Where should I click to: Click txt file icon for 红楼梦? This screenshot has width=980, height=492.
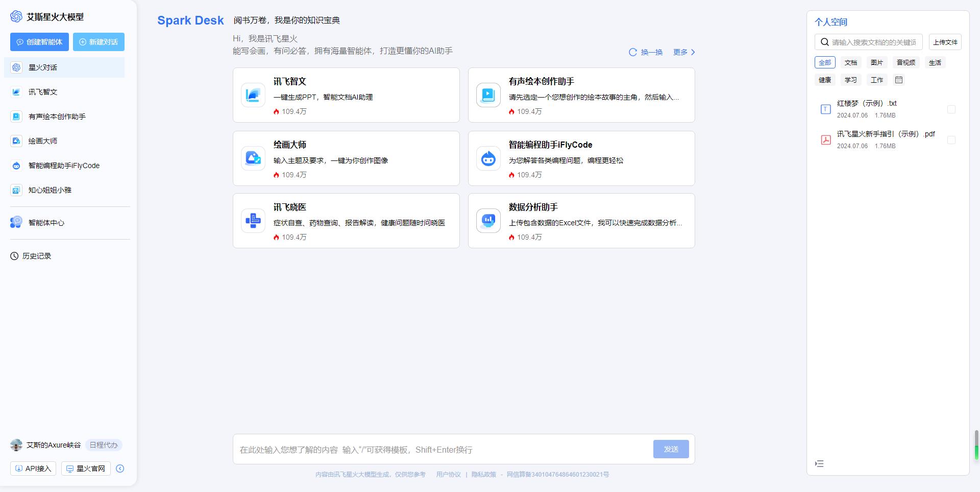coord(825,109)
